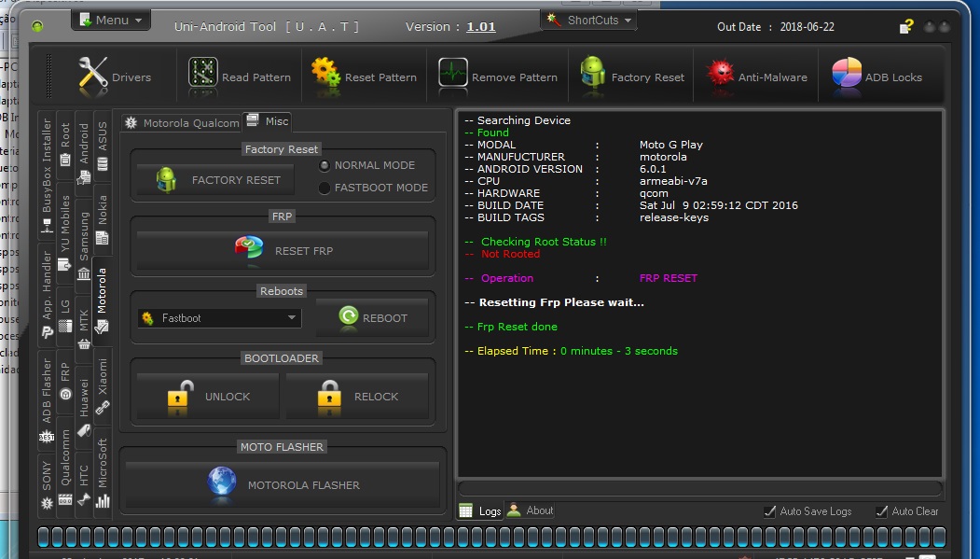Open the Remove Pattern tool
Screen dimensions: 980x559
point(499,77)
